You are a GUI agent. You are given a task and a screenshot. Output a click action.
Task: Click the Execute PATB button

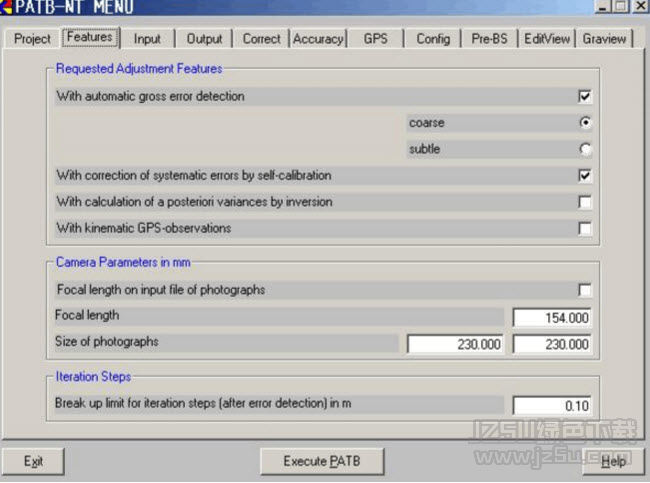(x=322, y=461)
